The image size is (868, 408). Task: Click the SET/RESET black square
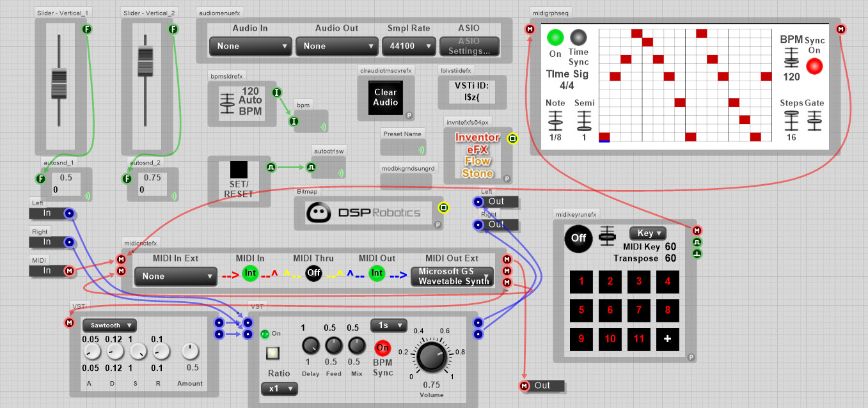pyautogui.click(x=239, y=169)
